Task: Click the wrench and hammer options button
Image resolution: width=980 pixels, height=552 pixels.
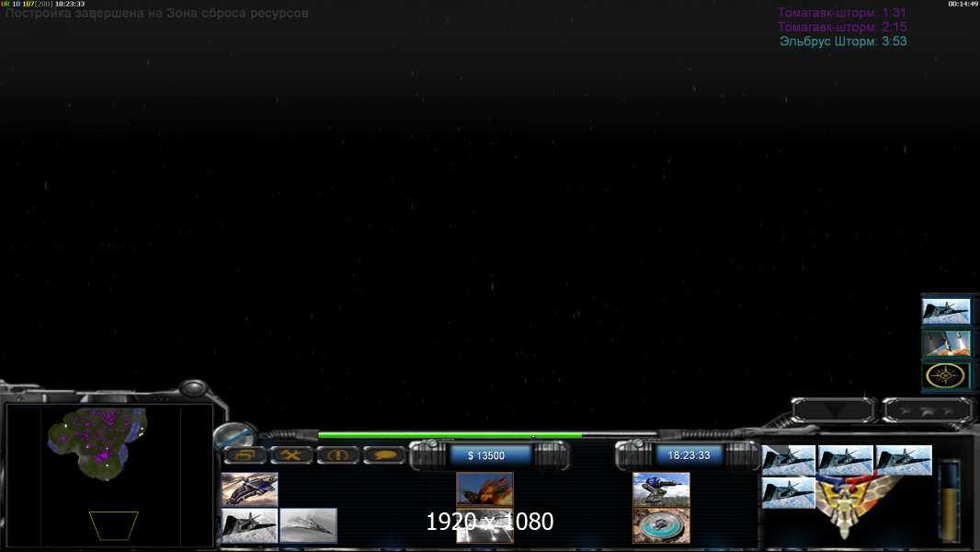Action: 291,454
